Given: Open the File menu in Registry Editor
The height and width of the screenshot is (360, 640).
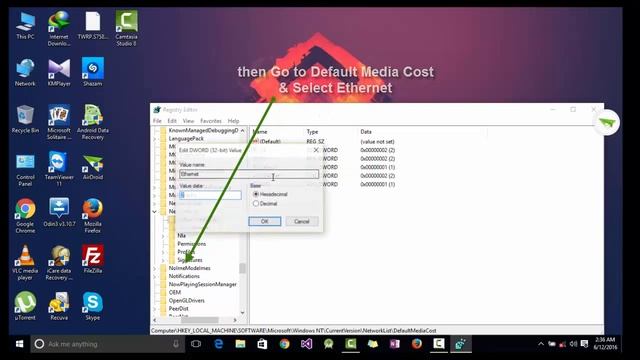Looking at the screenshot, I should click(x=157, y=121).
